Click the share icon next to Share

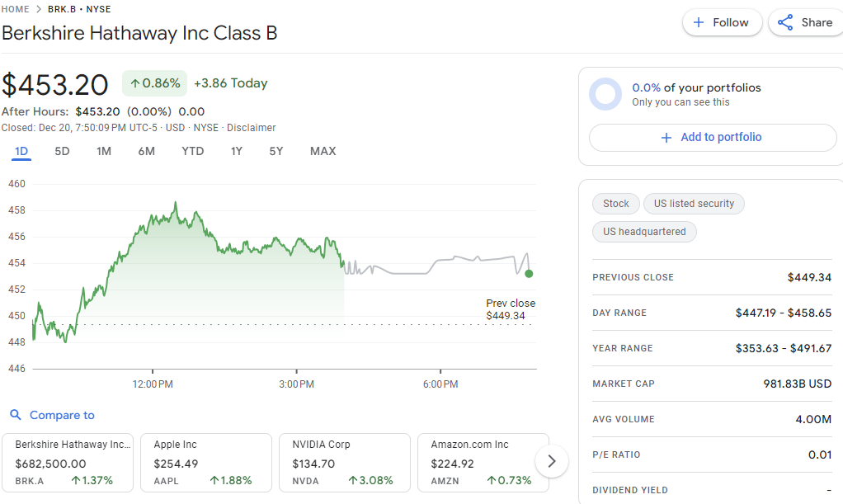pos(785,22)
